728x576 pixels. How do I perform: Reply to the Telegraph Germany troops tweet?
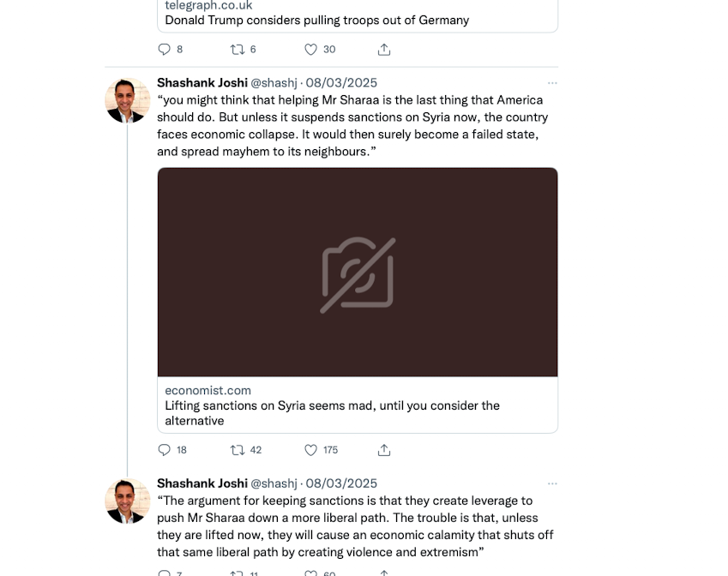point(165,50)
